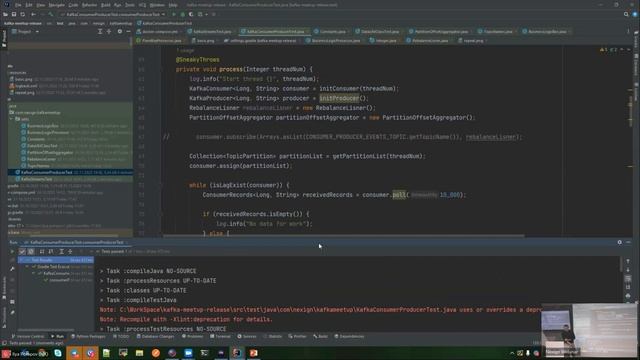Open the Python Packages tool window
Image resolution: width=640 pixels, height=360 pixels.
click(x=88, y=336)
